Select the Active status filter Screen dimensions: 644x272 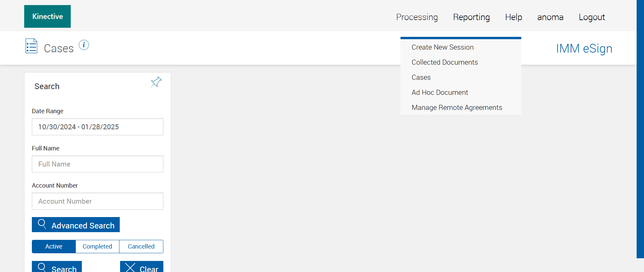click(54, 247)
